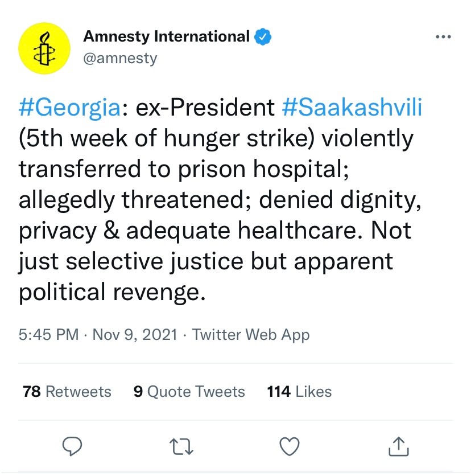Click the Amnesty International display name
This screenshot has width=471, height=476.
click(x=166, y=37)
